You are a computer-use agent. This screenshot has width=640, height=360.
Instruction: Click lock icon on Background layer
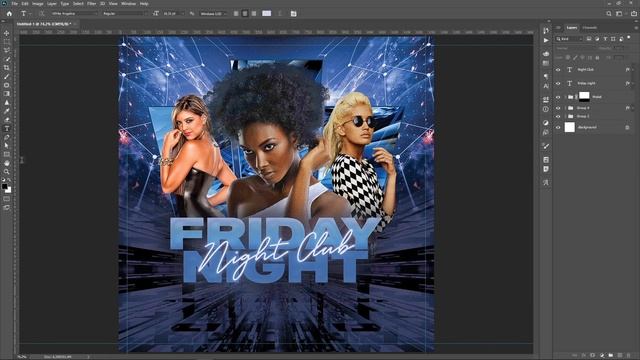(x=627, y=127)
